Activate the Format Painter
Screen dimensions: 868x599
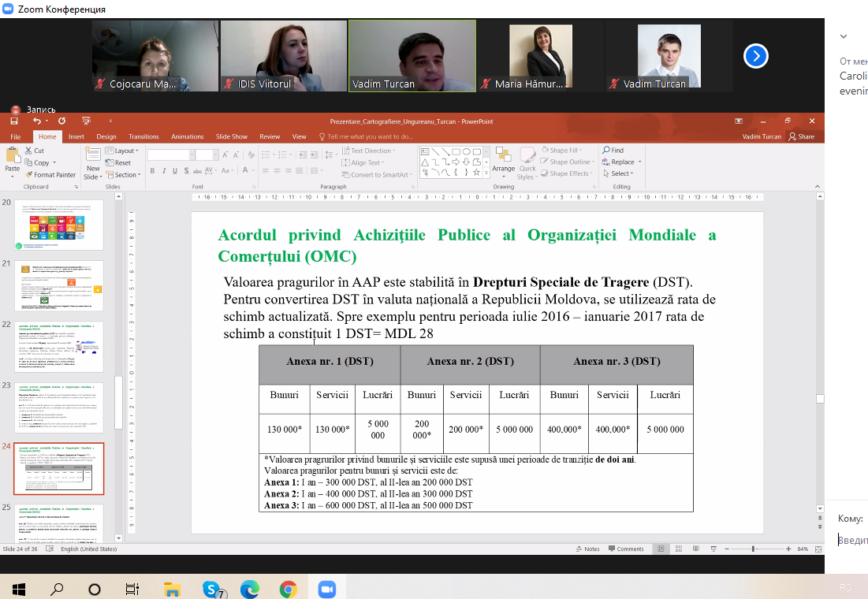pos(50,175)
